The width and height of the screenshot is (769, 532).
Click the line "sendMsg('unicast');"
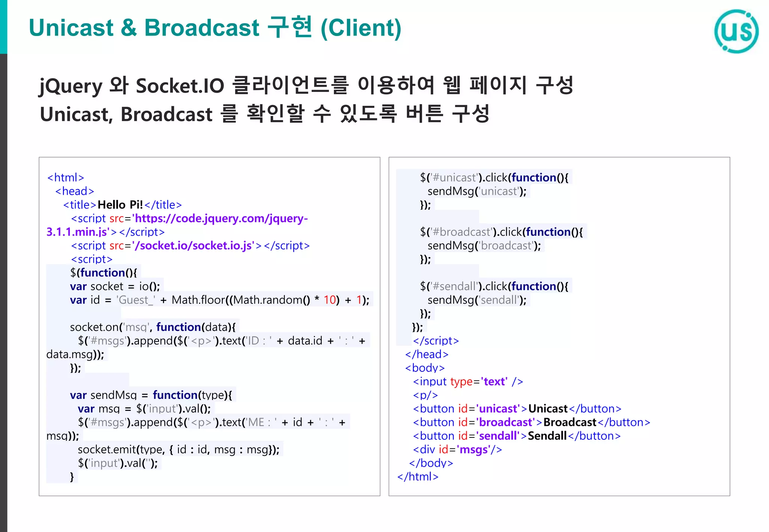[477, 191]
